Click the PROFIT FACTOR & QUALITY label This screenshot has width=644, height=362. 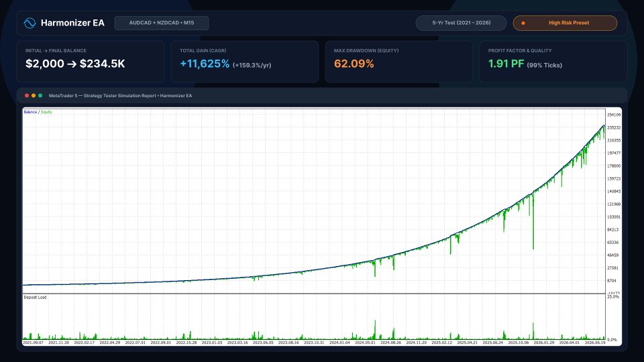click(520, 50)
